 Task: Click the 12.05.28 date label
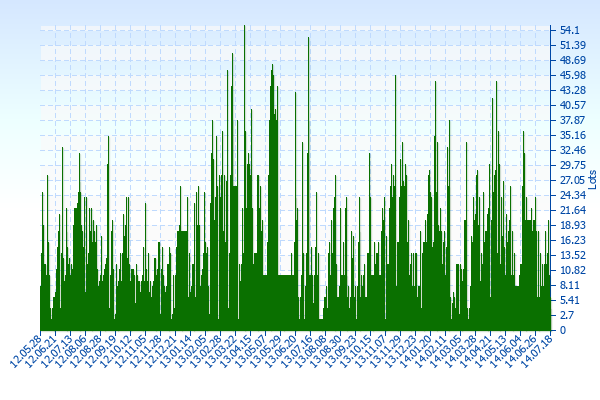[26, 351]
